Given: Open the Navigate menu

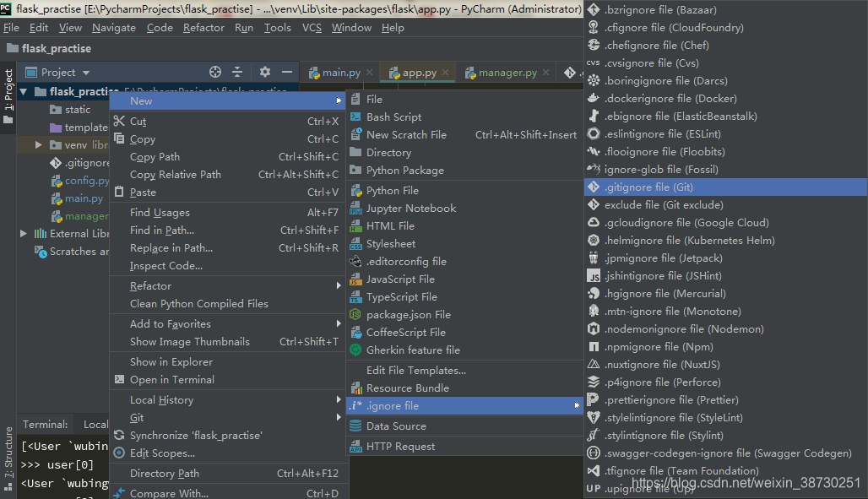Looking at the screenshot, I should 114,28.
